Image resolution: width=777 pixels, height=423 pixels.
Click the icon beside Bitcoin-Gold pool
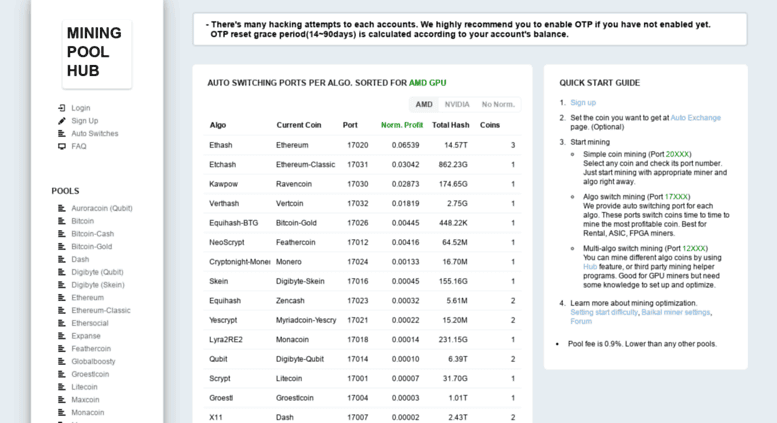click(61, 247)
